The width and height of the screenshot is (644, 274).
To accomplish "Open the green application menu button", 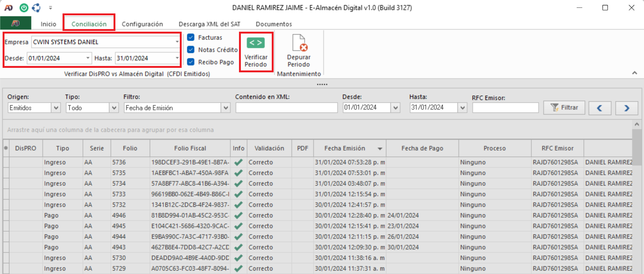I will (x=16, y=23).
